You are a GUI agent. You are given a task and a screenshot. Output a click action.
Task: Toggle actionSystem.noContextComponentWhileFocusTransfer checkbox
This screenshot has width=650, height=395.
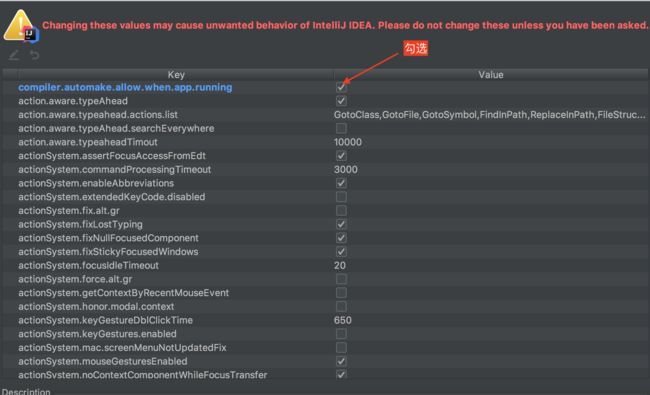(x=341, y=374)
